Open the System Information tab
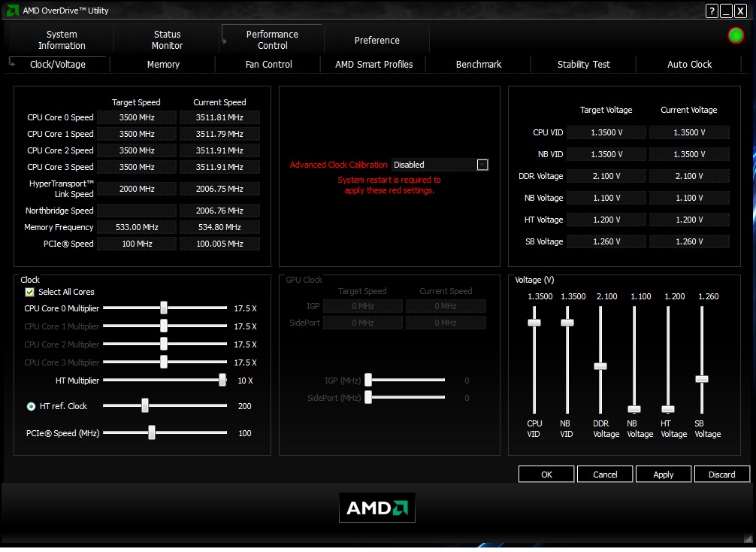The height and width of the screenshot is (552, 756). [62, 40]
